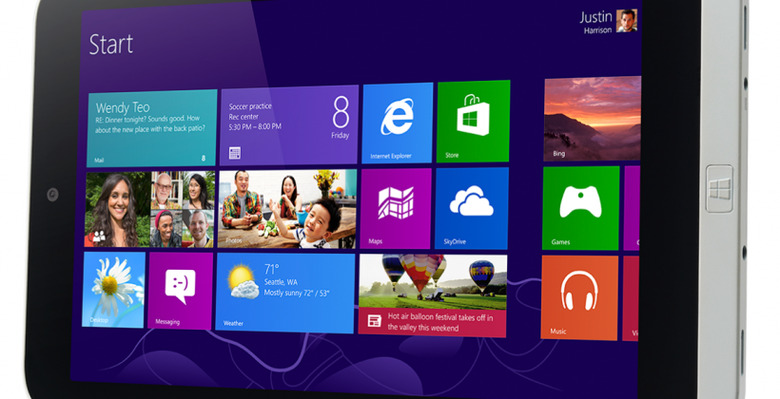Open the People tile with face photos
This screenshot has width=780, height=399.
[x=150, y=209]
